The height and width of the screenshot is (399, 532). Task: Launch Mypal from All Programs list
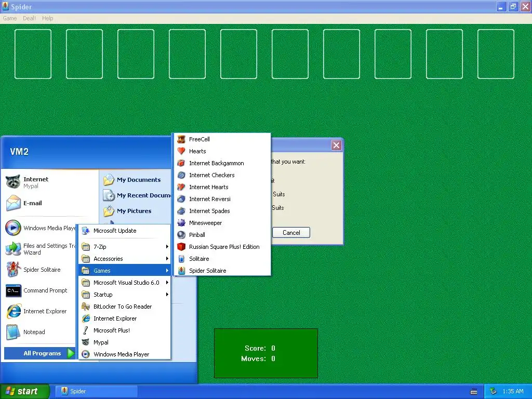(x=125, y=342)
